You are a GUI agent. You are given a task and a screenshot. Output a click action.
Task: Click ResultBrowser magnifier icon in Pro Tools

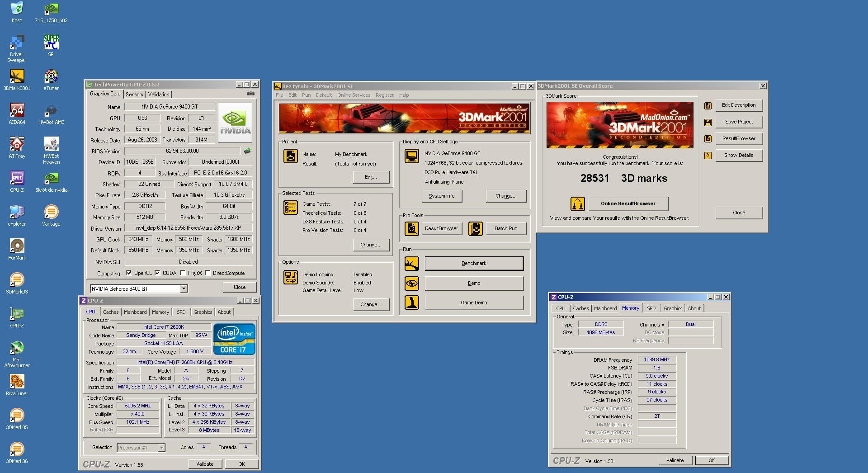[x=411, y=228]
